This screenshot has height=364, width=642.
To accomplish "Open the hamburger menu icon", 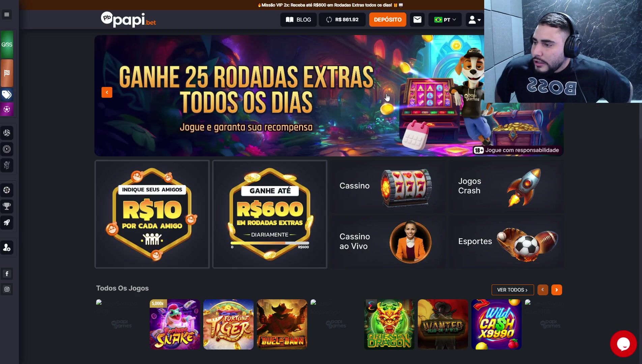I will (7, 14).
